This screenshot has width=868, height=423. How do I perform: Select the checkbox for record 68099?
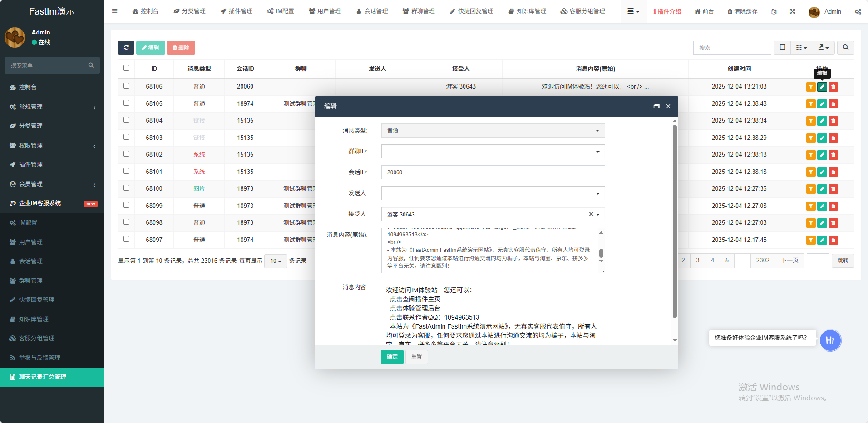126,205
